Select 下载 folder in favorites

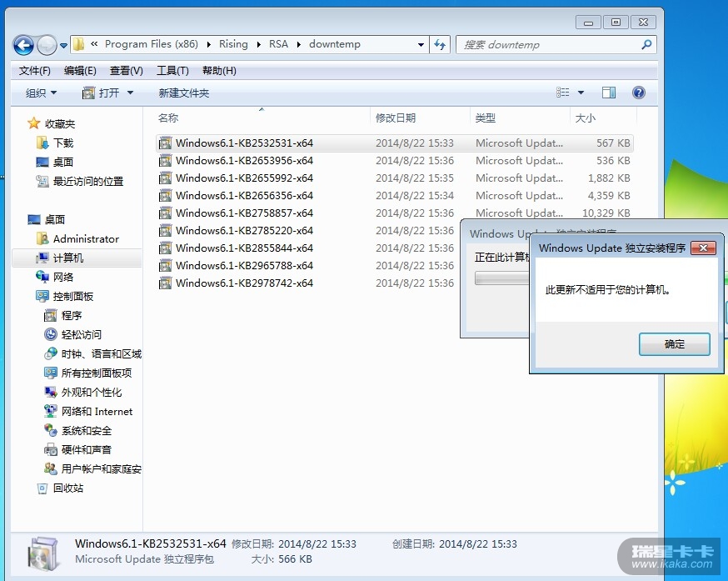point(55,143)
